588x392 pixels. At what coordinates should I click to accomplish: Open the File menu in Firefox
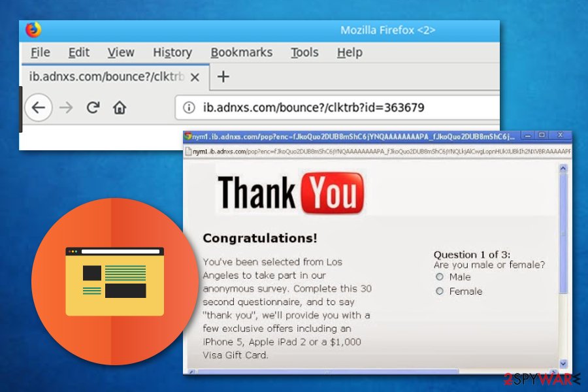[x=40, y=52]
